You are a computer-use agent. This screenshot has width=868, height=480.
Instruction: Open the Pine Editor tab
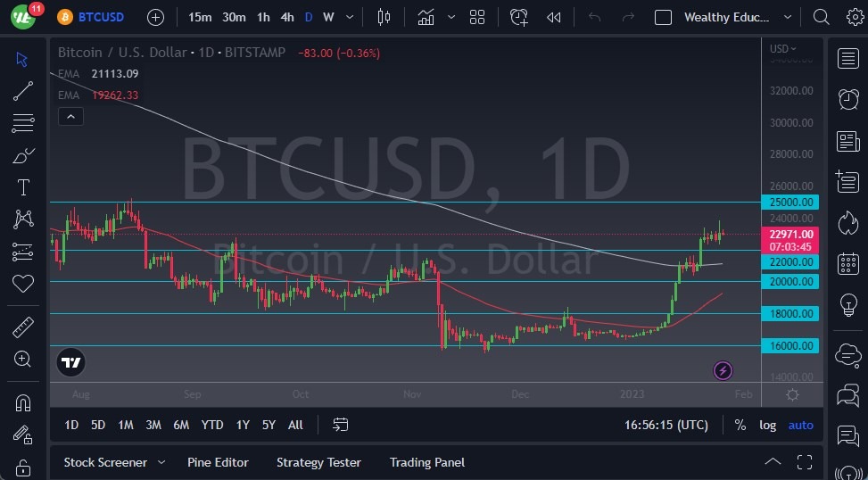[x=218, y=462]
